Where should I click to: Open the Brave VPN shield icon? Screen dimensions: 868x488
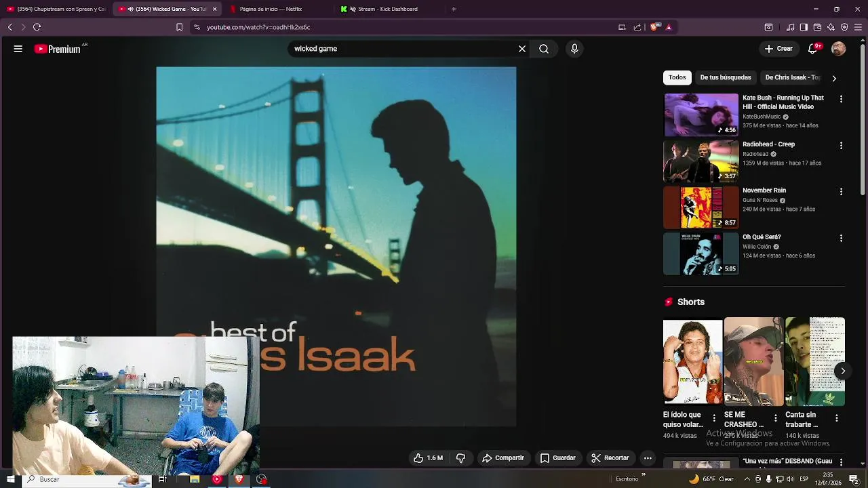(x=844, y=27)
